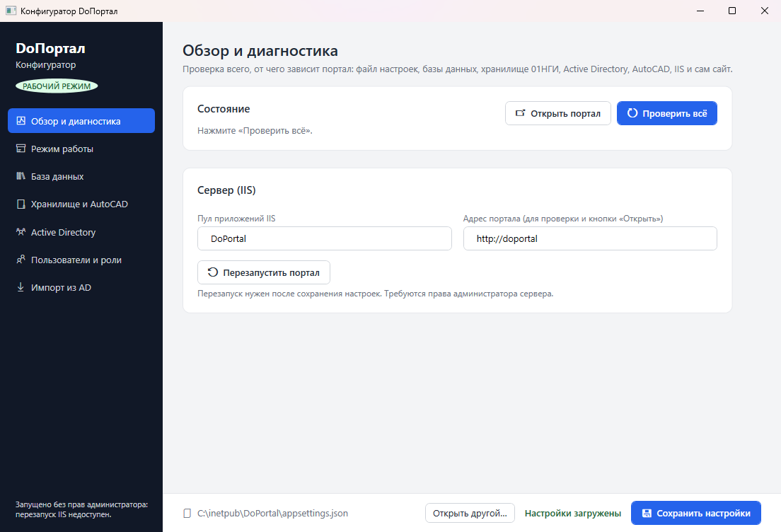The height and width of the screenshot is (532, 781).
Task: Click the Пользователи и роли icon
Action: pos(21,260)
